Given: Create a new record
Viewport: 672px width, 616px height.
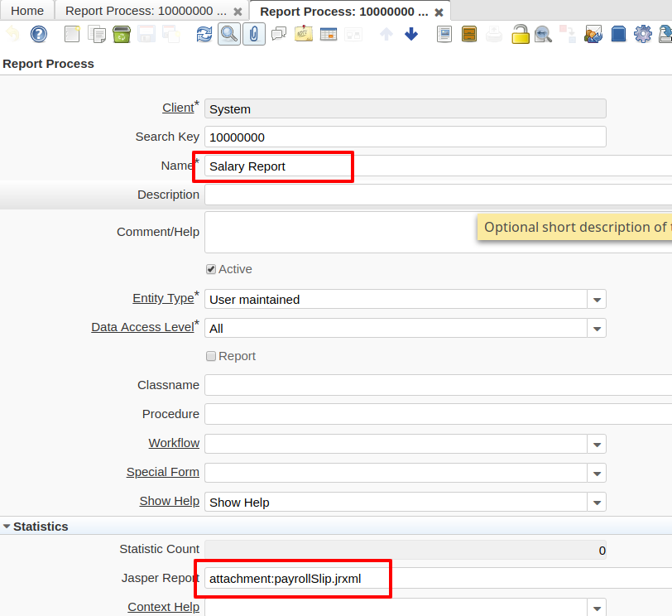Looking at the screenshot, I should point(71,35).
